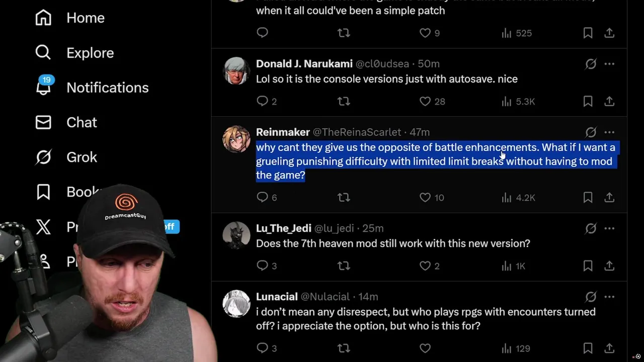Like Donald J. Narukami's tweet
644x362 pixels.
click(425, 102)
